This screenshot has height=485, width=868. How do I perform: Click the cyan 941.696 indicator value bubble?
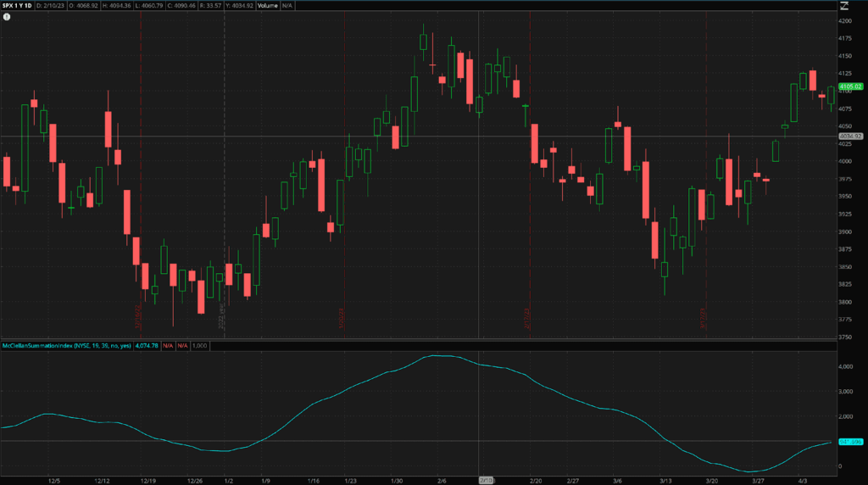coord(850,442)
